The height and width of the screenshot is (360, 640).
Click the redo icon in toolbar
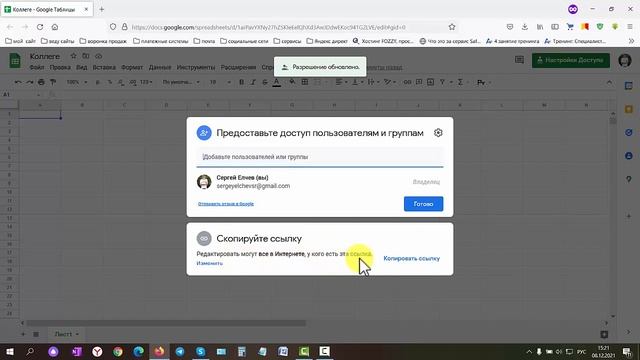[x=29, y=82]
